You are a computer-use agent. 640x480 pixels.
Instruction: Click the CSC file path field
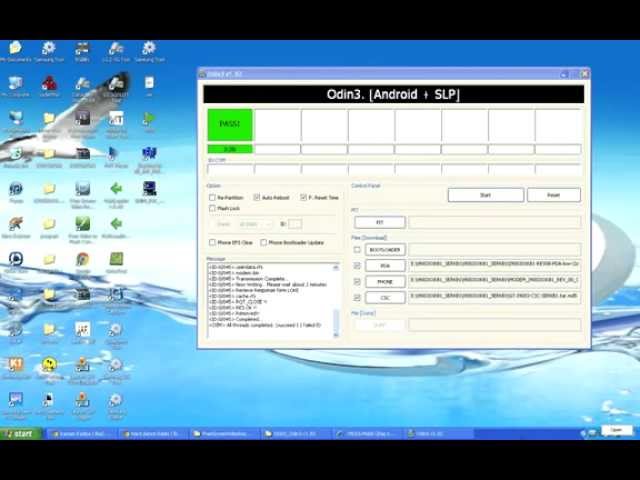tap(495, 297)
